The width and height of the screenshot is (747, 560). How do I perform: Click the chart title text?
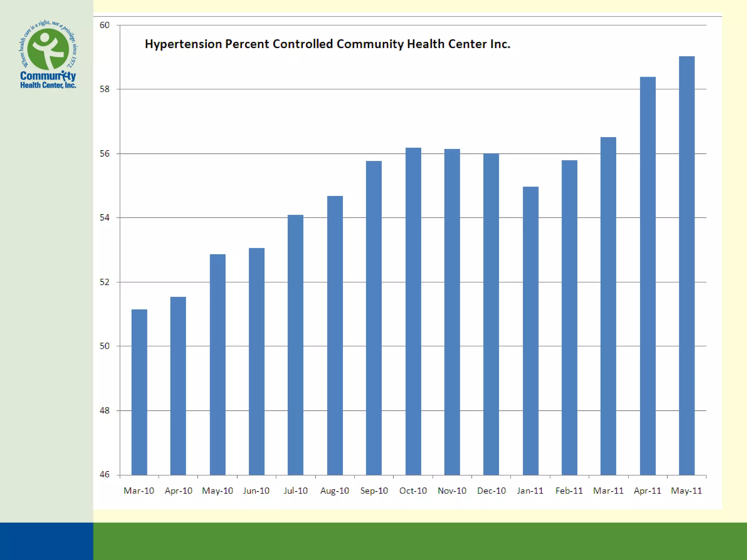coord(327,44)
